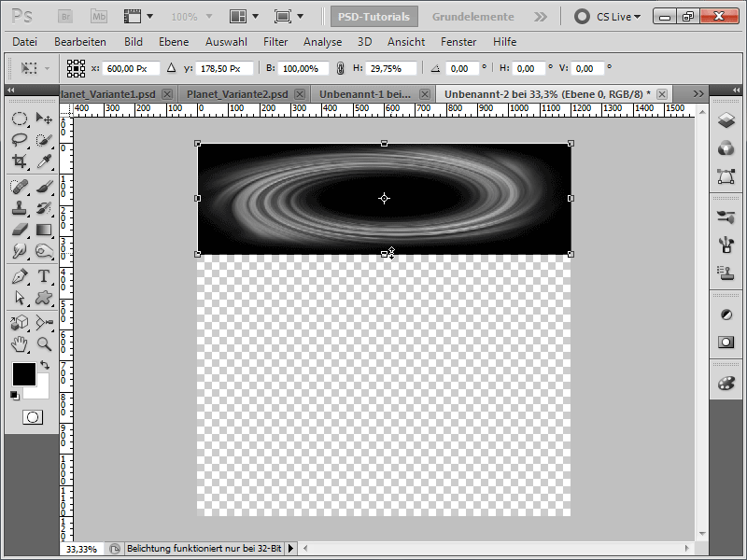Select the Gradient tool
The height and width of the screenshot is (560, 747).
click(44, 230)
